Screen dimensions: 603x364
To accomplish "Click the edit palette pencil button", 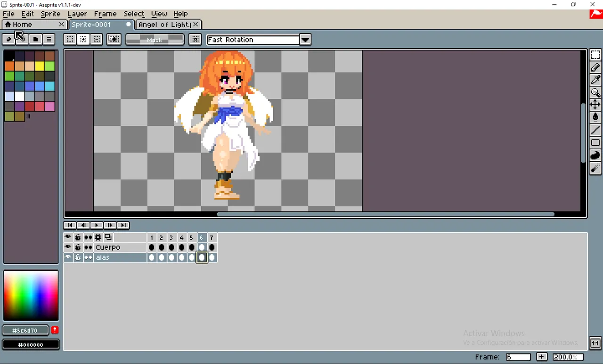I will [9, 39].
